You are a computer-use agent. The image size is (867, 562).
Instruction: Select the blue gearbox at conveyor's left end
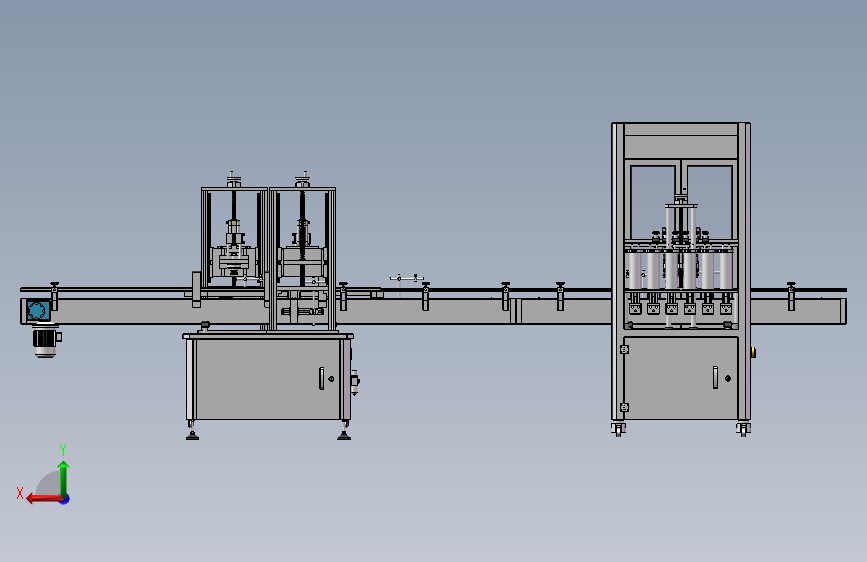tap(38, 311)
